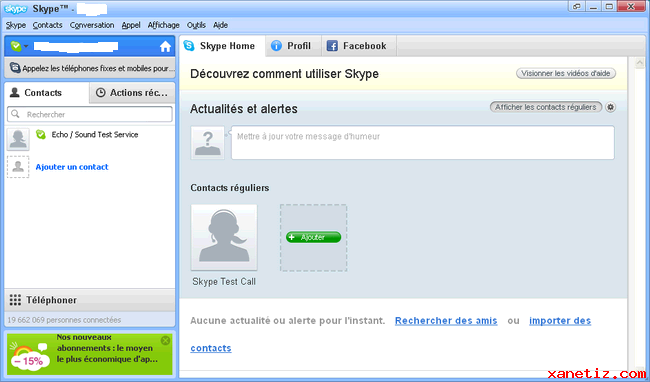This screenshot has width=650, height=382.
Task: Switch to the Contacts tab
Action: coord(46,92)
